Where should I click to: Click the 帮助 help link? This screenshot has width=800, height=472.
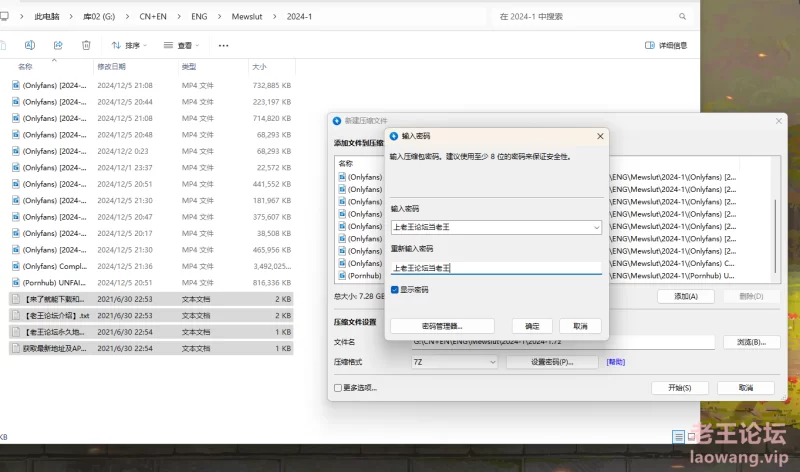[x=616, y=362]
